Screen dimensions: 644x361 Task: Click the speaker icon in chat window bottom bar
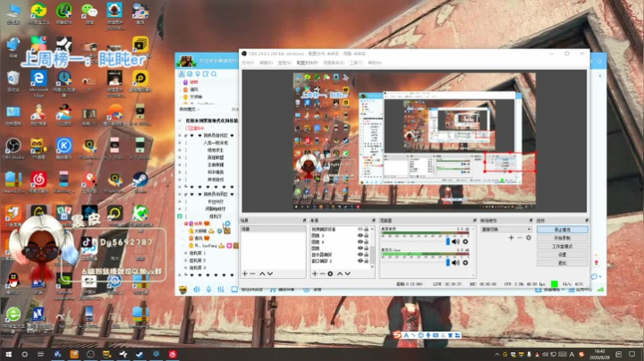click(x=197, y=290)
